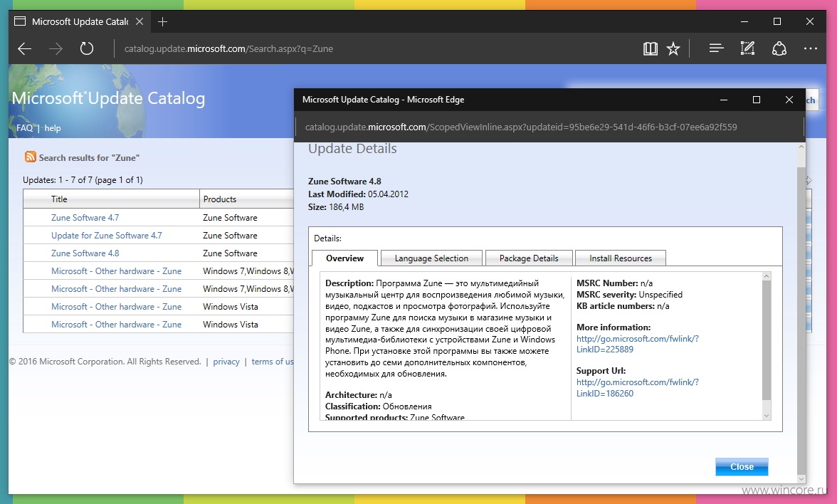
Task: Switch to the Overview tab
Action: tap(344, 258)
